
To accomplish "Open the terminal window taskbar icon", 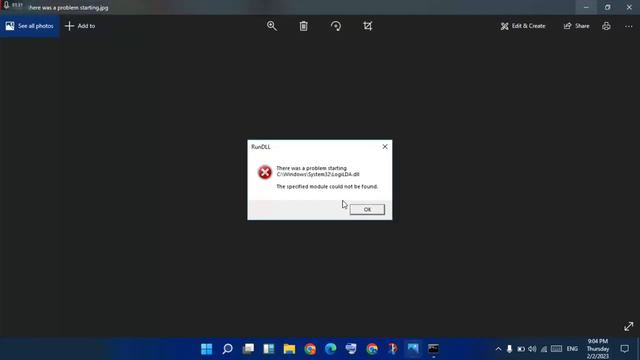I will pos(433,349).
